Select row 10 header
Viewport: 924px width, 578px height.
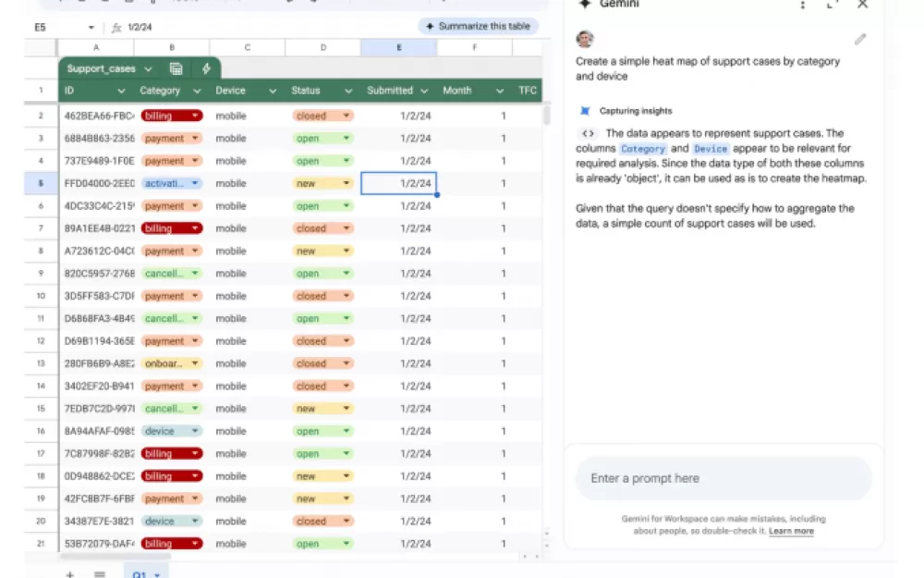41,296
